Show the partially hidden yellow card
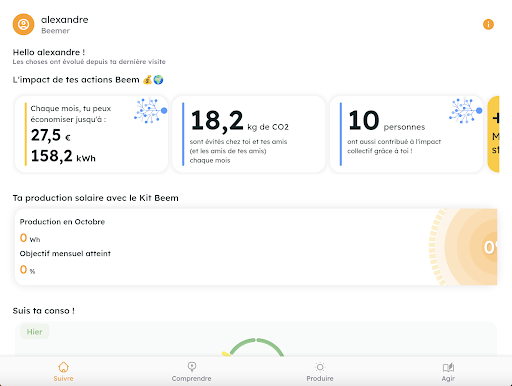 493,134
